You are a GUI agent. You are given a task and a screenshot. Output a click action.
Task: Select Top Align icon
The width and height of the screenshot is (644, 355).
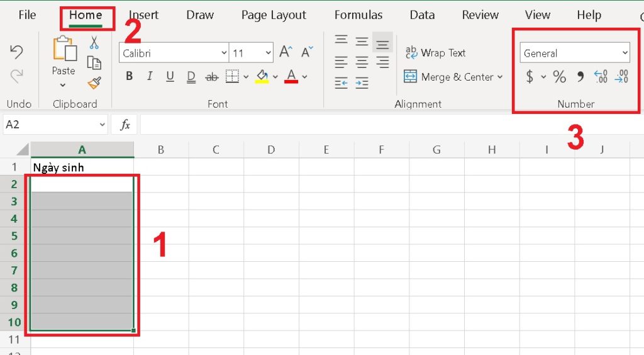point(341,40)
